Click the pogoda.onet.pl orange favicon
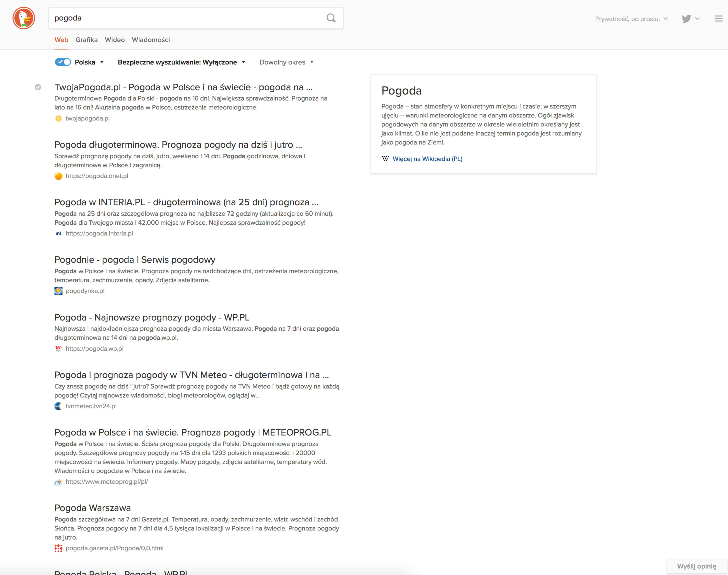 (x=58, y=176)
